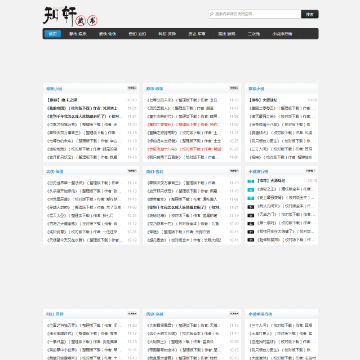360x360 pixels.
Task: Click the more badge on the 奇幻·玄幻 panel
Action: (x=234, y=171)
